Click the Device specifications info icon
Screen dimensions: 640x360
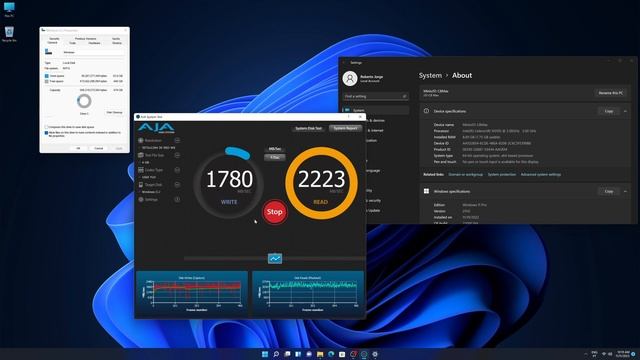point(426,111)
